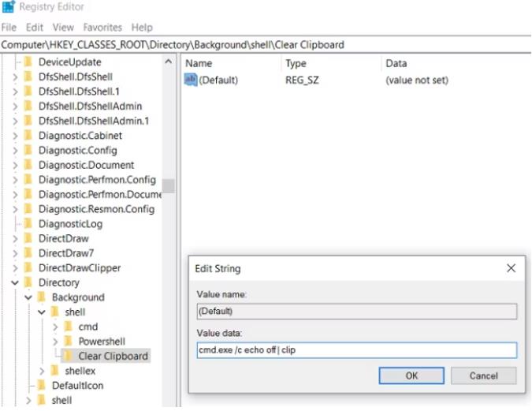The image size is (532, 411).
Task: Click Cancel in Edit String dialog
Action: point(483,376)
